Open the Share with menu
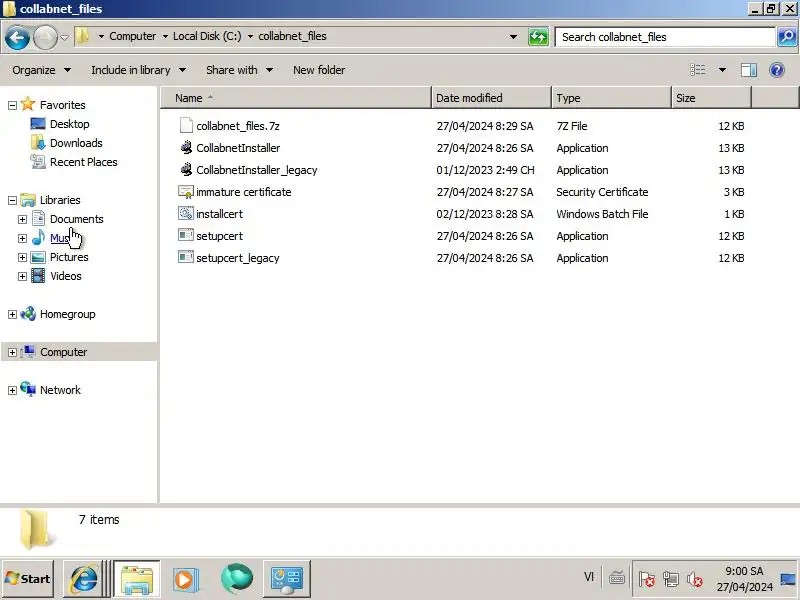Viewport: 800px width, 600px height. click(x=239, y=70)
